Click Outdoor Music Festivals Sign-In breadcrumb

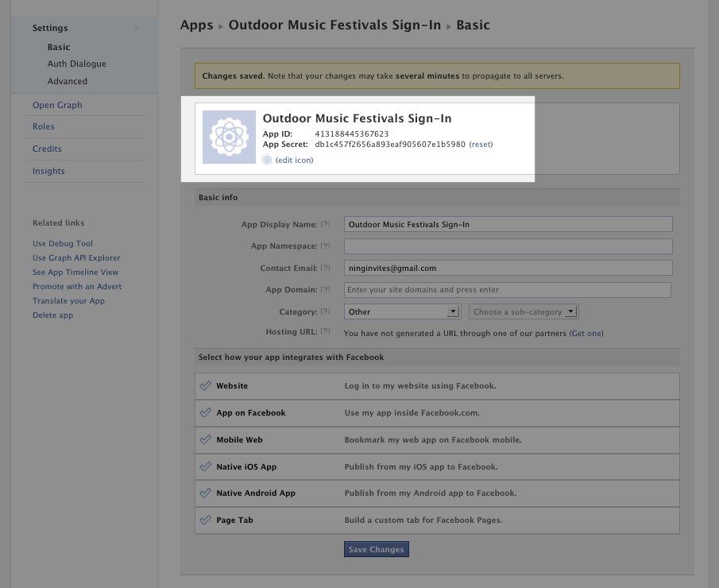334,25
